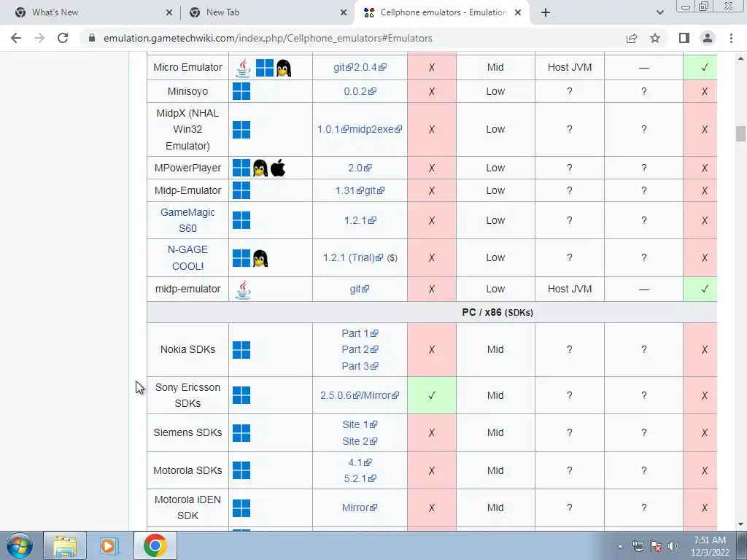
Task: Open Windows Explorer from the taskbar
Action: coord(65,545)
